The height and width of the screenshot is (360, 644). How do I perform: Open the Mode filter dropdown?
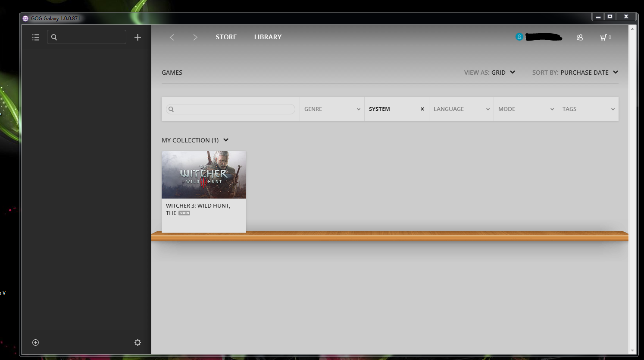[525, 109]
